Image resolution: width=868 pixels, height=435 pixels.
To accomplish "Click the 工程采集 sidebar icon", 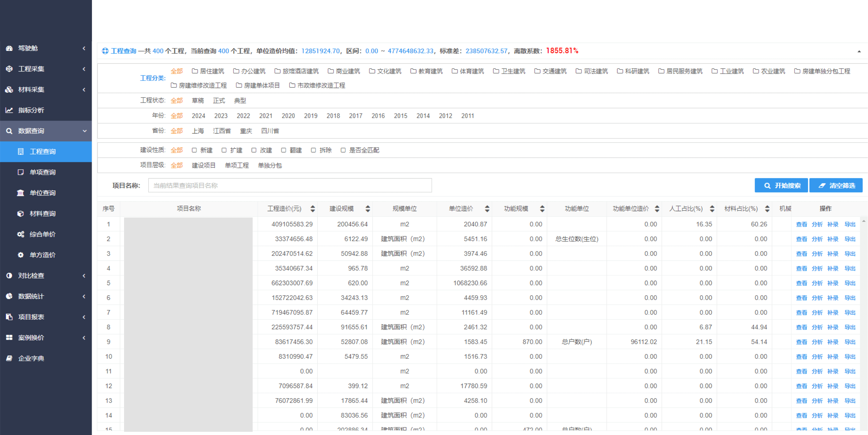I will [x=9, y=69].
